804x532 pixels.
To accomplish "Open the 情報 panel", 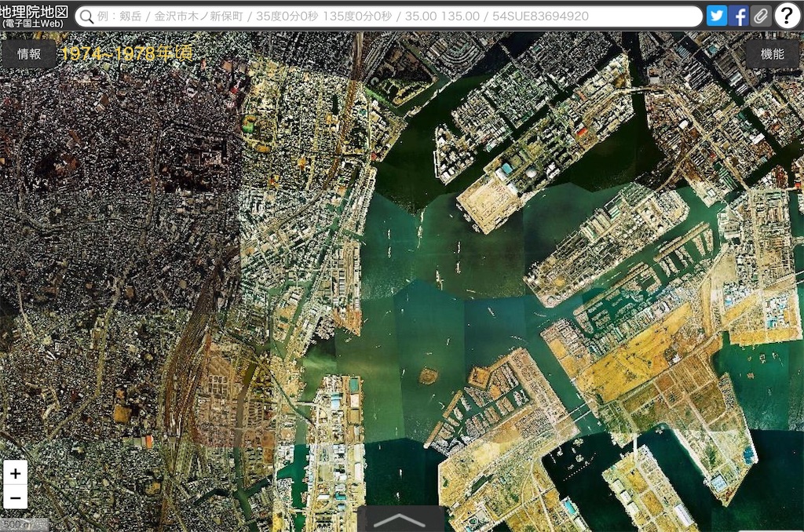I will coord(29,54).
